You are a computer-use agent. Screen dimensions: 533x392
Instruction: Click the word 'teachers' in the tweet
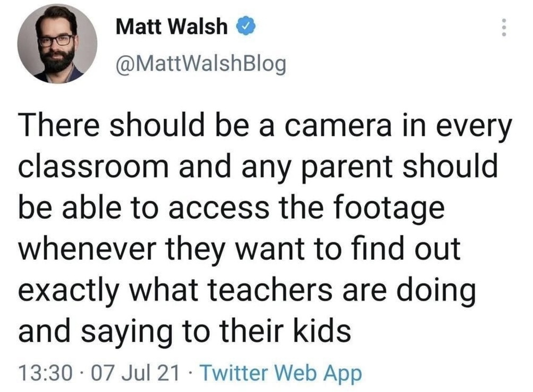[269, 289]
